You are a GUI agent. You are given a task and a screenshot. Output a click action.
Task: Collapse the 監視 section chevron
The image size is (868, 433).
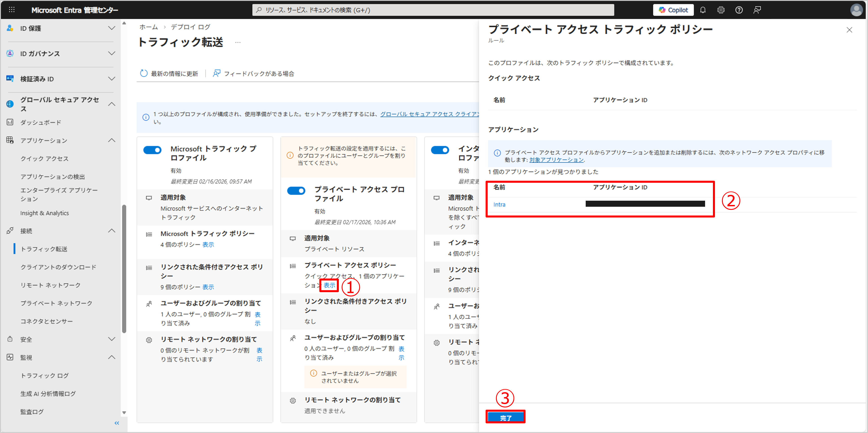pos(112,357)
